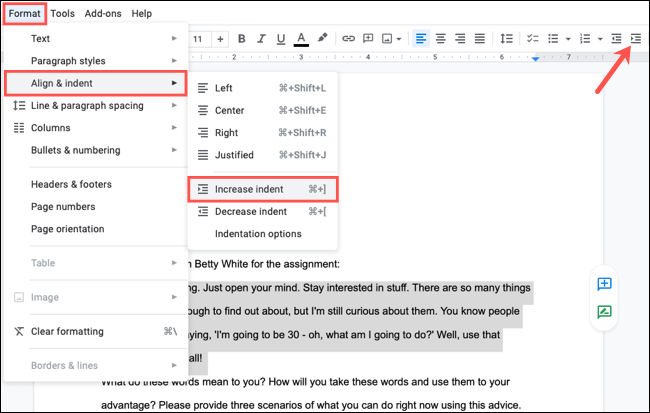Screen dimensions: 650x413
Task: Expand Line & paragraph spacing submenu
Action: click(95, 106)
